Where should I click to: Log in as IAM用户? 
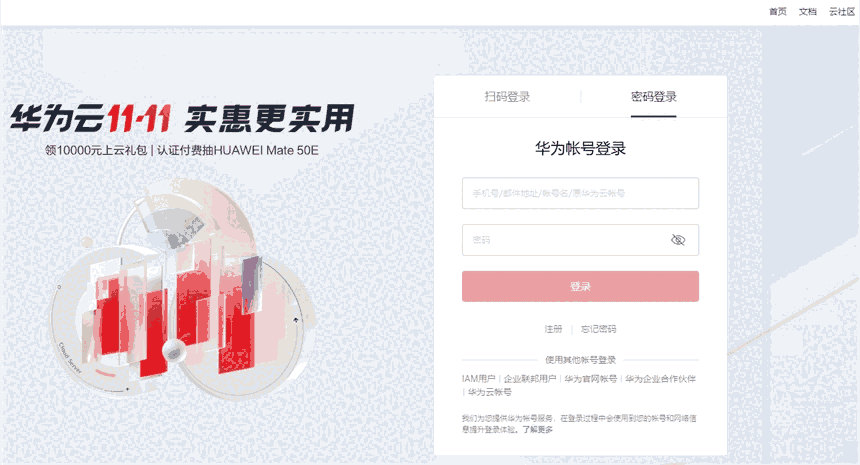(478, 379)
